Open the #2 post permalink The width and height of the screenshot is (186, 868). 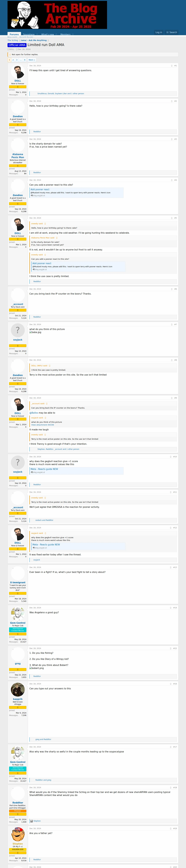pyautogui.click(x=176, y=101)
